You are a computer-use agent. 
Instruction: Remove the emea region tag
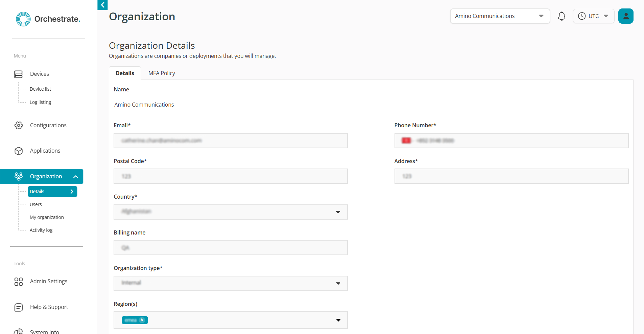pos(142,320)
